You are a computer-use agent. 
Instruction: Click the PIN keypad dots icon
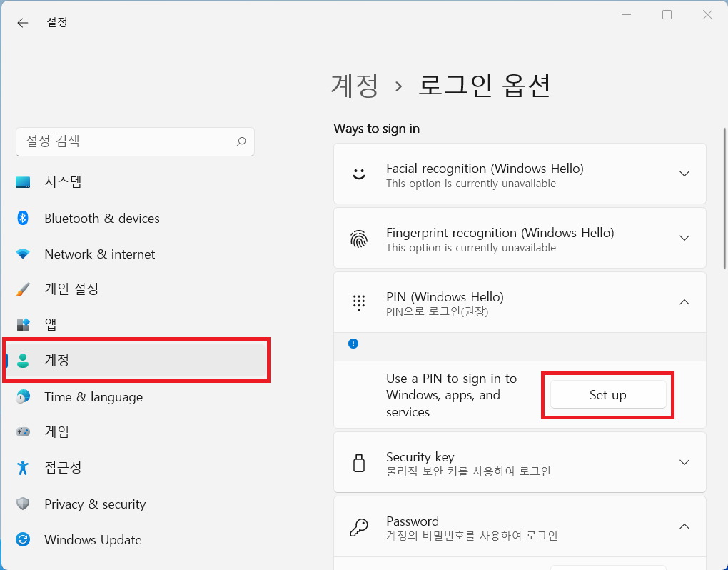[x=359, y=303]
